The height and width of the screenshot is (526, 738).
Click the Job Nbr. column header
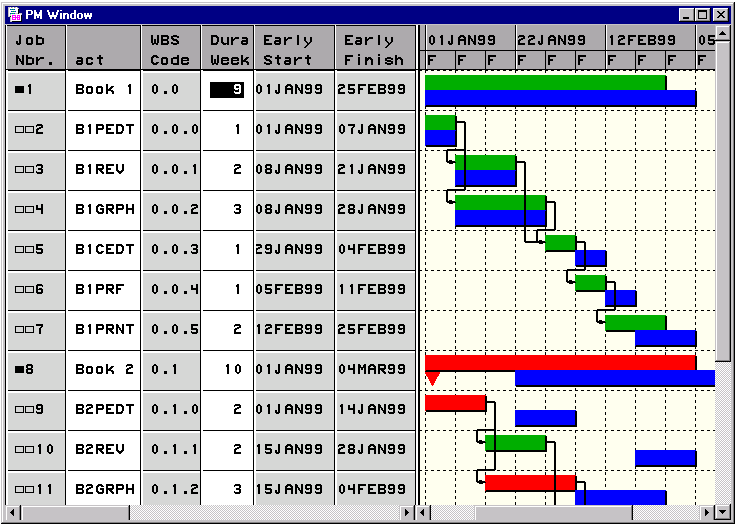(36, 48)
